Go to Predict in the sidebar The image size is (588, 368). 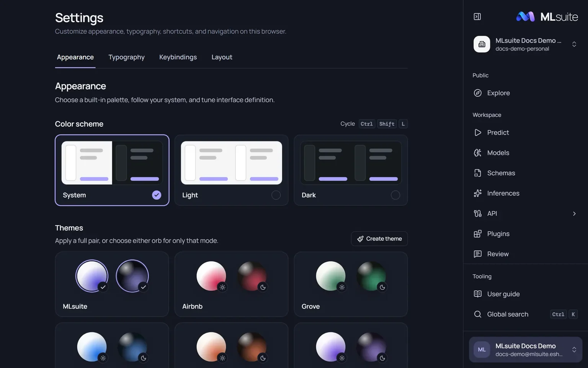pos(498,132)
